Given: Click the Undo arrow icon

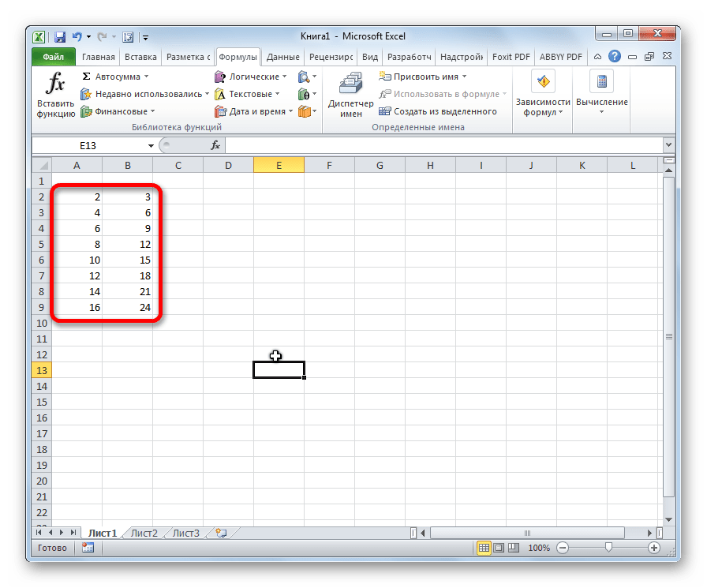Looking at the screenshot, I should [x=77, y=36].
